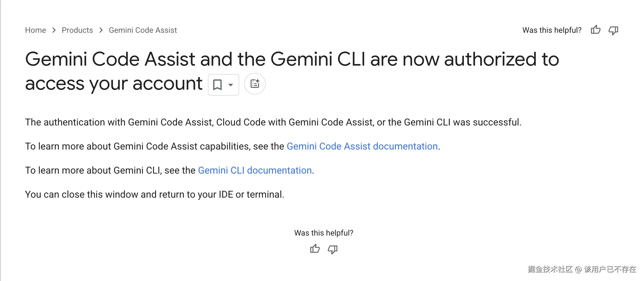Select the Gemini Code Assist breadcrumb
644x281 pixels.
[x=143, y=30]
